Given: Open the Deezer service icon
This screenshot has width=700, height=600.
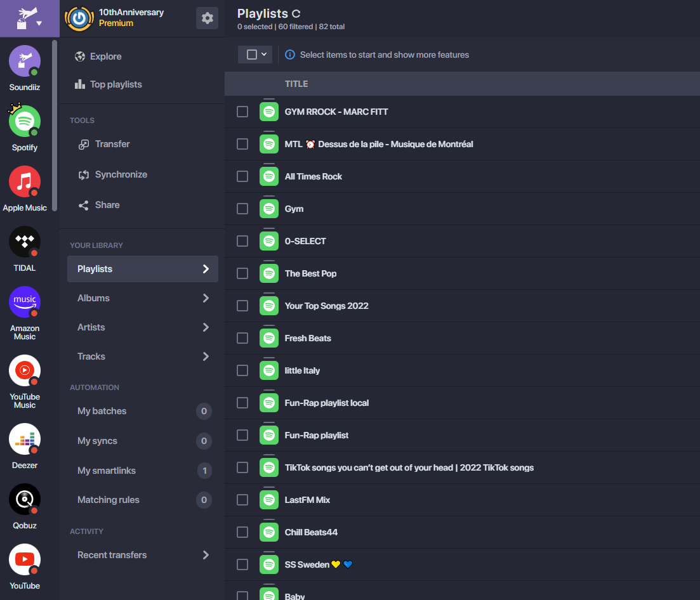Looking at the screenshot, I should pos(25,440).
